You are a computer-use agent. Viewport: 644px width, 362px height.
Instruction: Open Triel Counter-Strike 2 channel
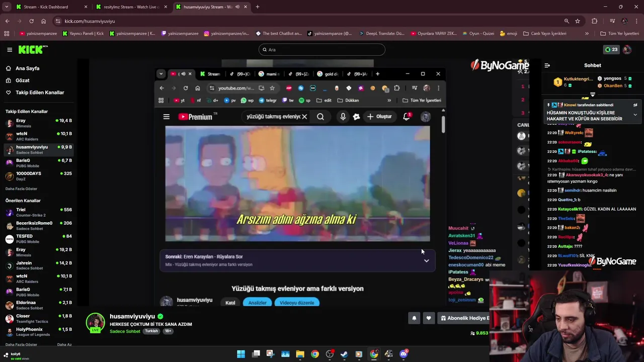[x=38, y=212]
